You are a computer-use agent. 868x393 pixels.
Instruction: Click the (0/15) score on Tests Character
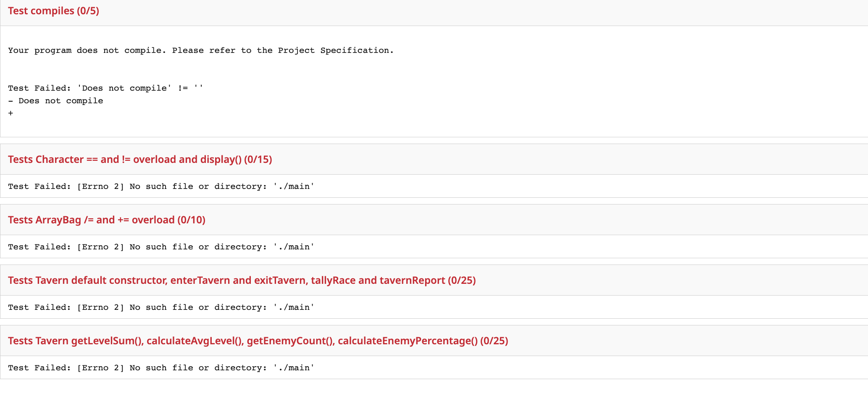(x=258, y=160)
